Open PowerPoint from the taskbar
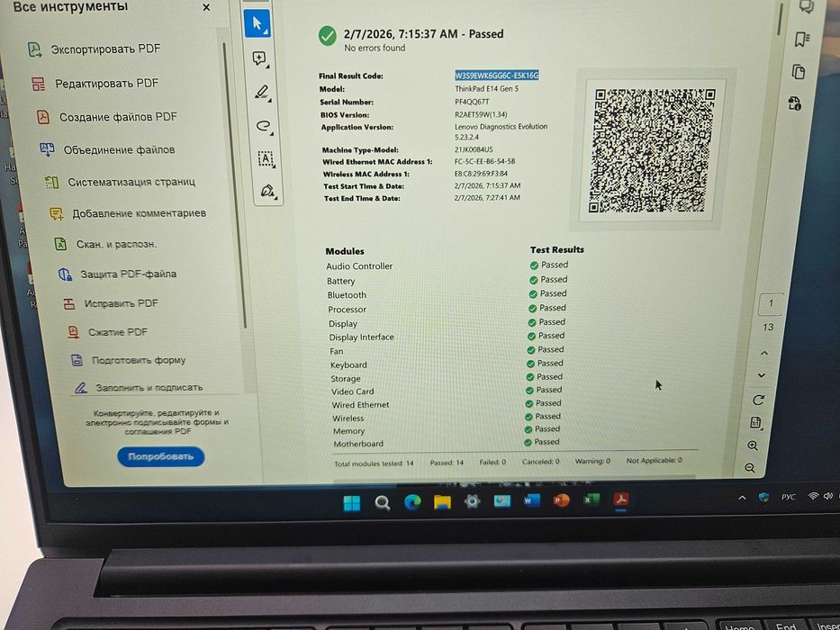This screenshot has height=630, width=840. [x=561, y=500]
